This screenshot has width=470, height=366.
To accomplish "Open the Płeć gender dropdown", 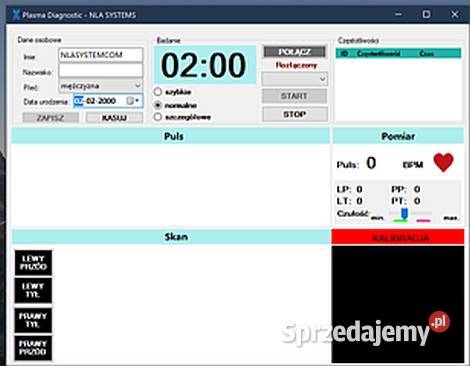I will point(101,86).
